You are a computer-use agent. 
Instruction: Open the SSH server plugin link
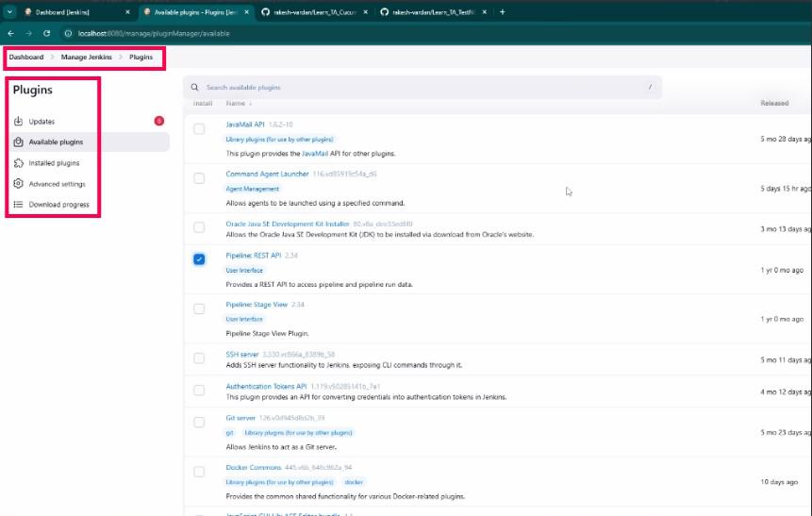(241, 355)
